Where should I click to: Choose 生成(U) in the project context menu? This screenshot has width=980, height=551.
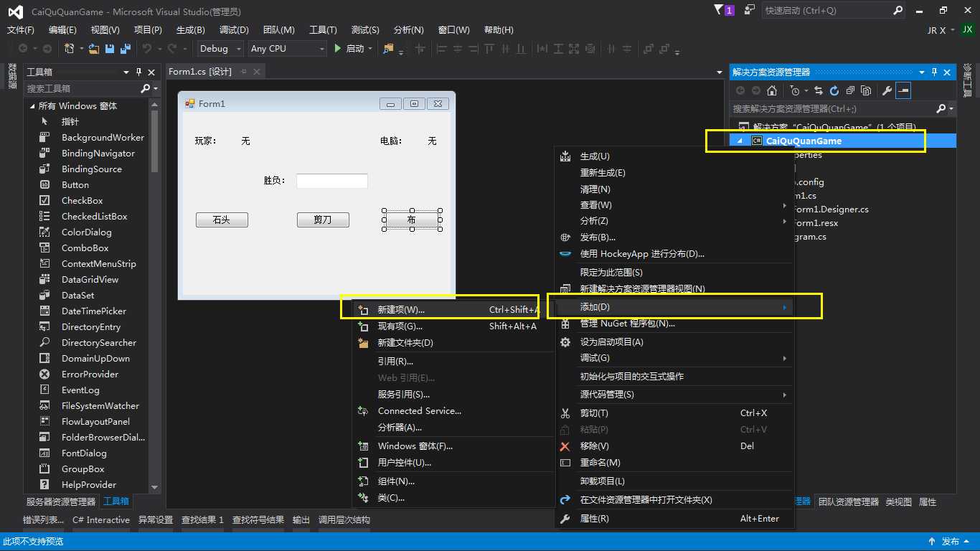pos(674,156)
